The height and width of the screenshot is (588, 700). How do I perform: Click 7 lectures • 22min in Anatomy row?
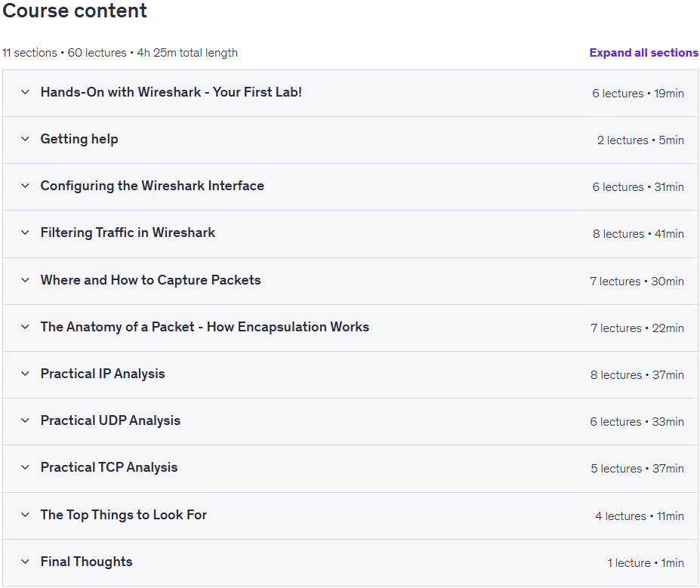637,328
